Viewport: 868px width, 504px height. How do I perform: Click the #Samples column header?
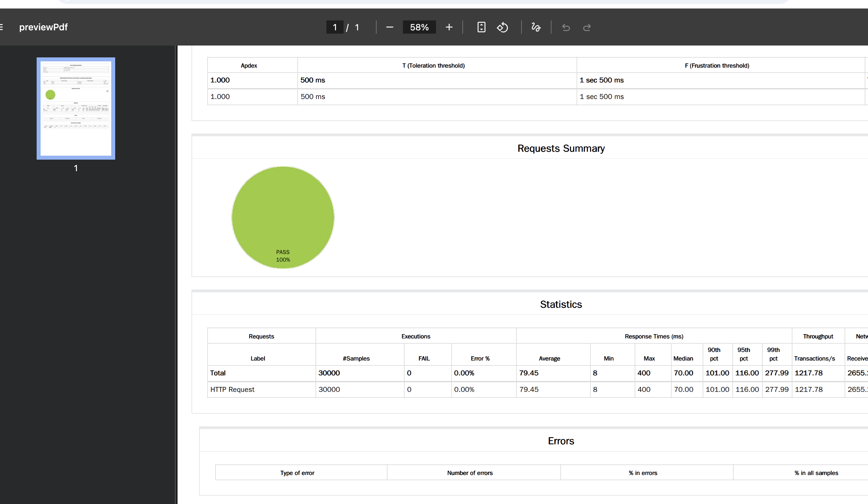[356, 359]
